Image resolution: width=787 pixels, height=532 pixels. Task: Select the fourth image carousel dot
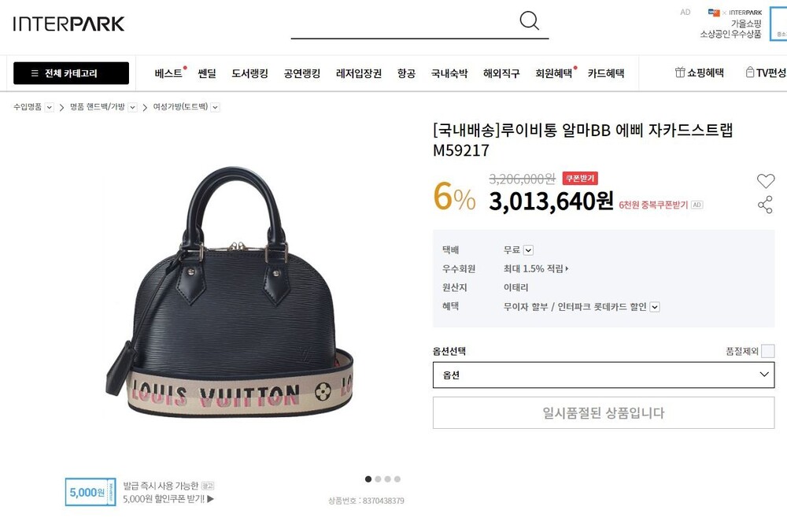(x=397, y=479)
